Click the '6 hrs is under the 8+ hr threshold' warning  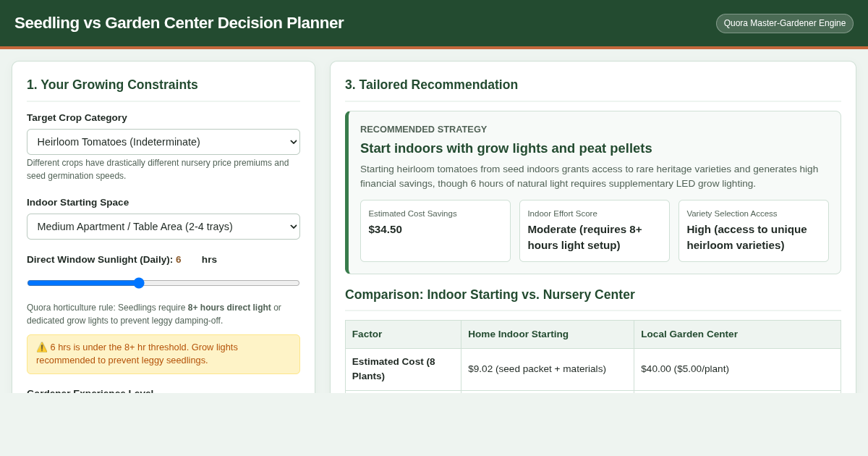[x=163, y=354]
